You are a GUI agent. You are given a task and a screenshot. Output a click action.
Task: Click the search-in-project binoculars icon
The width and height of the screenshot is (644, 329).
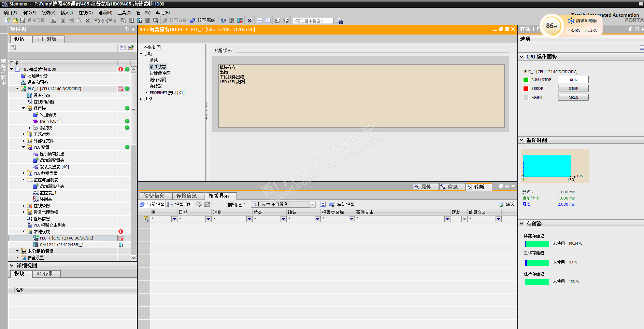coord(340,21)
